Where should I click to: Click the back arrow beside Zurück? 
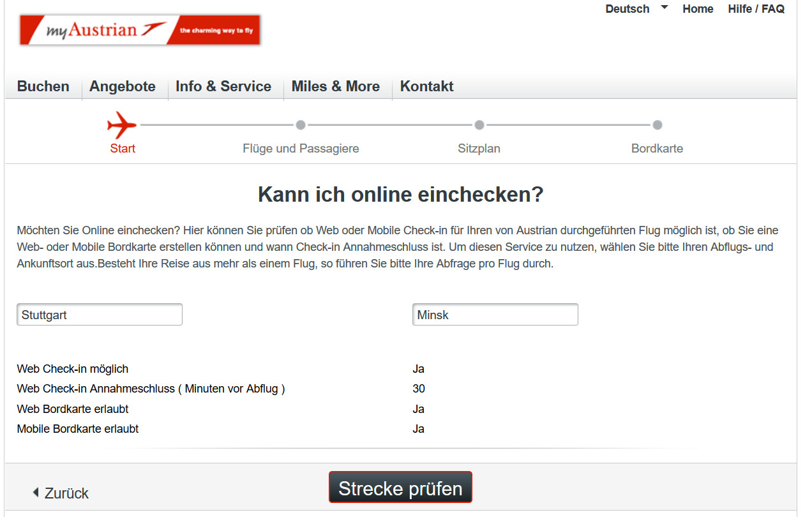pyautogui.click(x=36, y=493)
